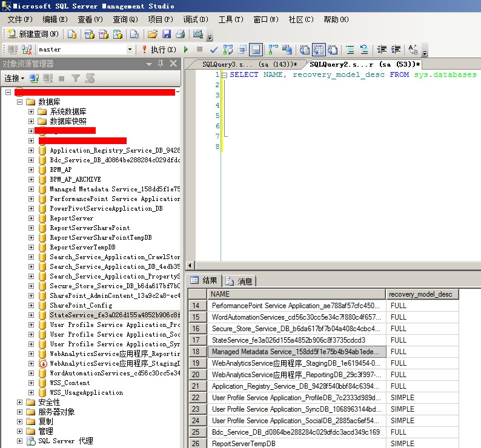Expand the SQL Server Agent (代理) node
Screen dimensions: 481x448
point(19,441)
